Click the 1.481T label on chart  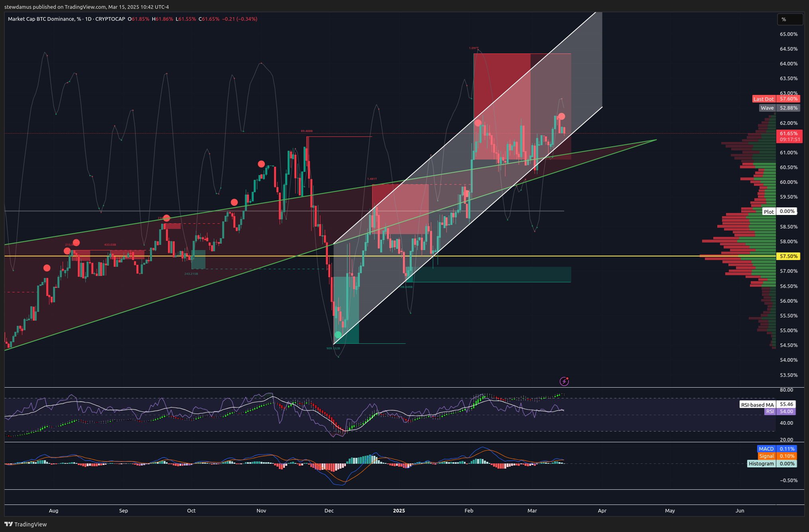point(372,179)
